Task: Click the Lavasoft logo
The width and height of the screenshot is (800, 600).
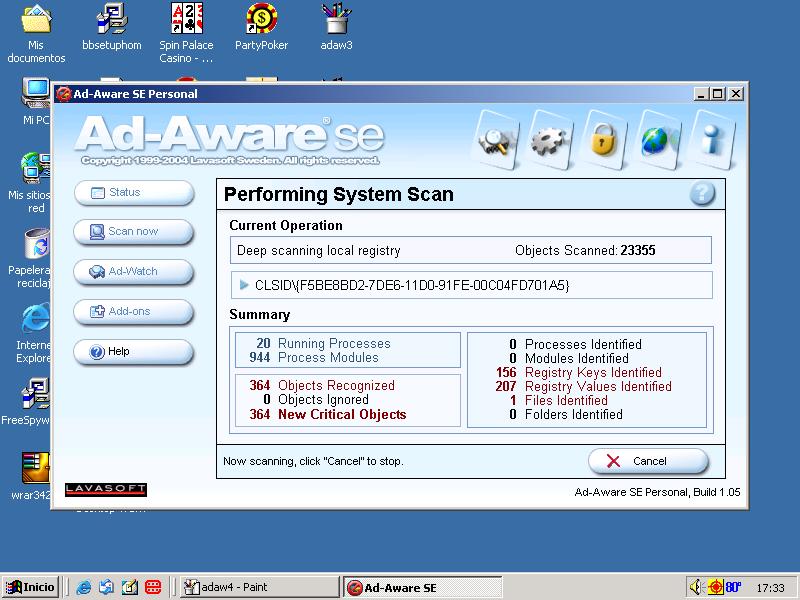Action: coord(106,489)
